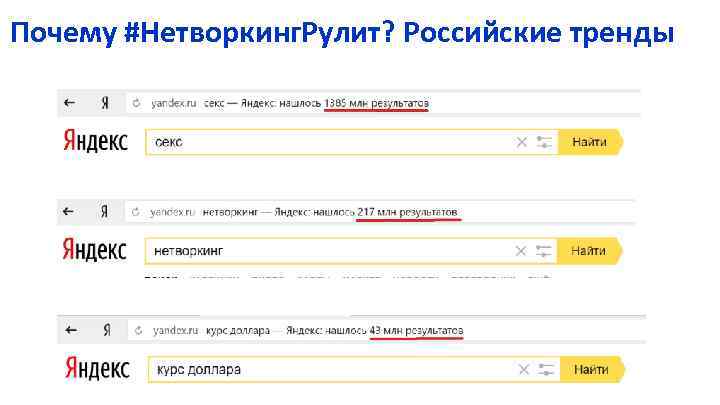Click Найти button for секс query
Viewport: 720px width, 405px height.
tap(590, 142)
